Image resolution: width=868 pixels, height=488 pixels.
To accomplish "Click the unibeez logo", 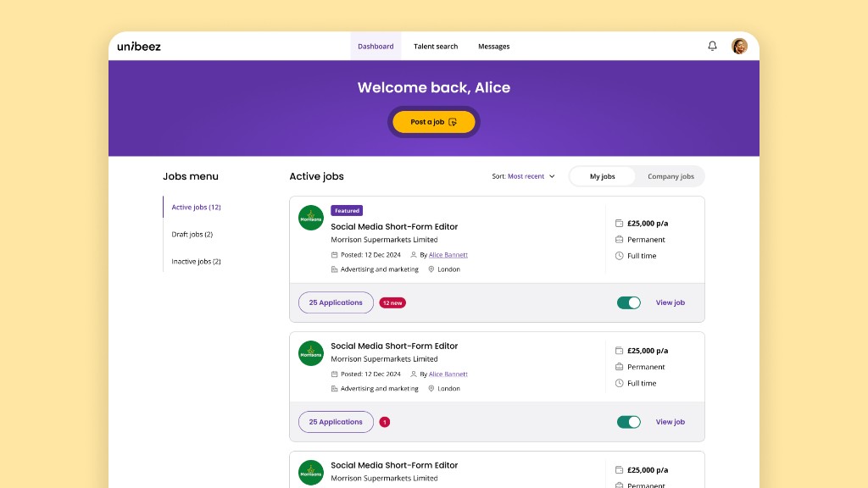I will [x=139, y=47].
